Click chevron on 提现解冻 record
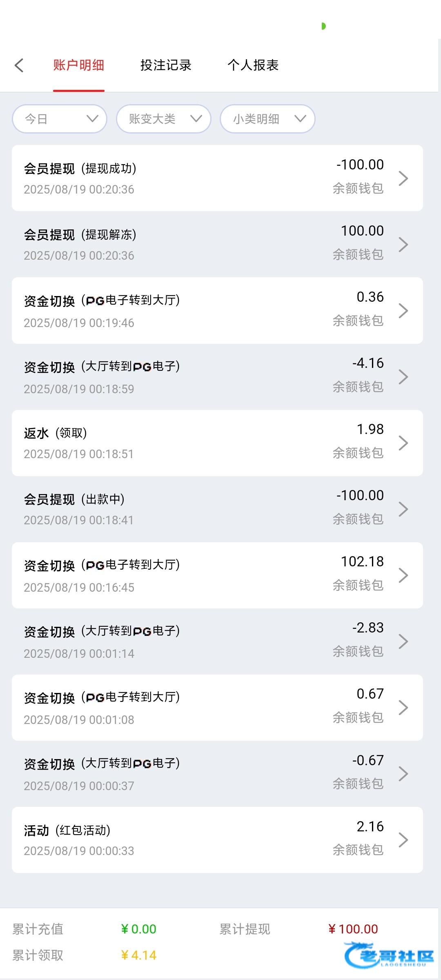The image size is (441, 980). (x=403, y=245)
